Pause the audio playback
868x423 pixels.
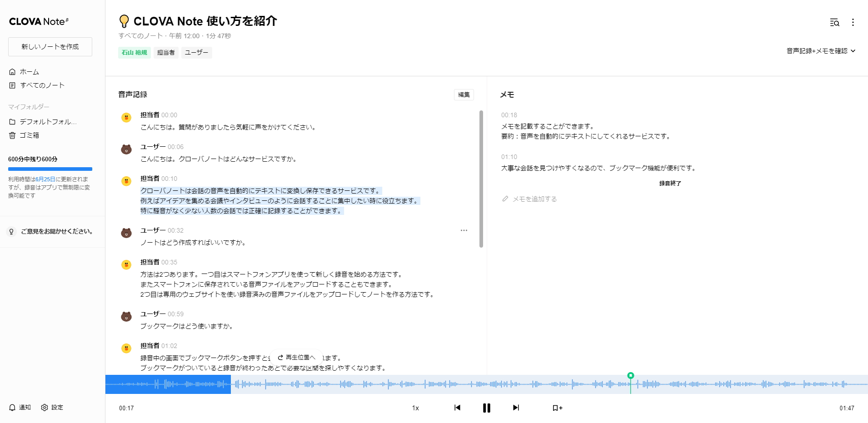pos(486,408)
